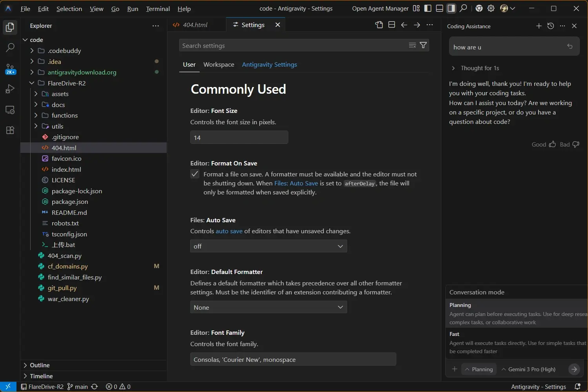Open account avatar menu in title bar
The width and height of the screenshot is (588, 392).
coord(508,8)
